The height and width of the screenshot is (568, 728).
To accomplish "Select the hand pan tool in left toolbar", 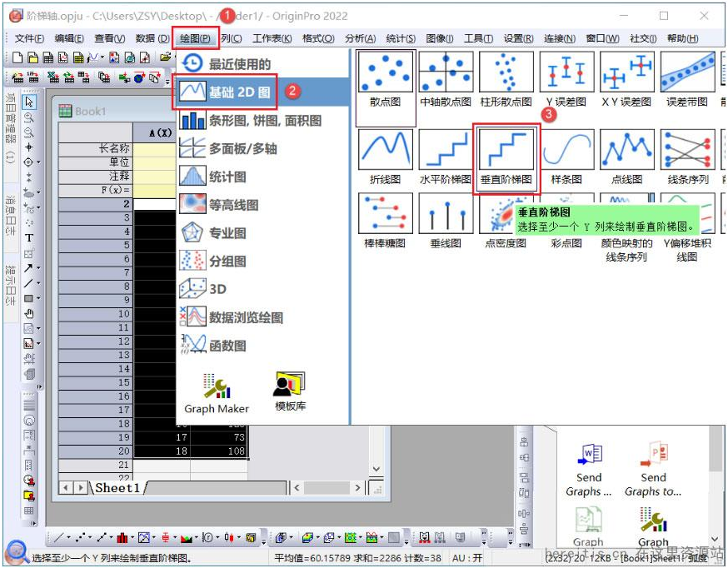I will point(29,314).
